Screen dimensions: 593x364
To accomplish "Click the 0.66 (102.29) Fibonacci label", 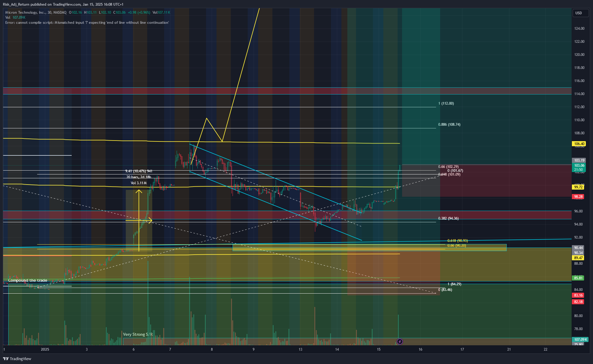I will click(448, 167).
